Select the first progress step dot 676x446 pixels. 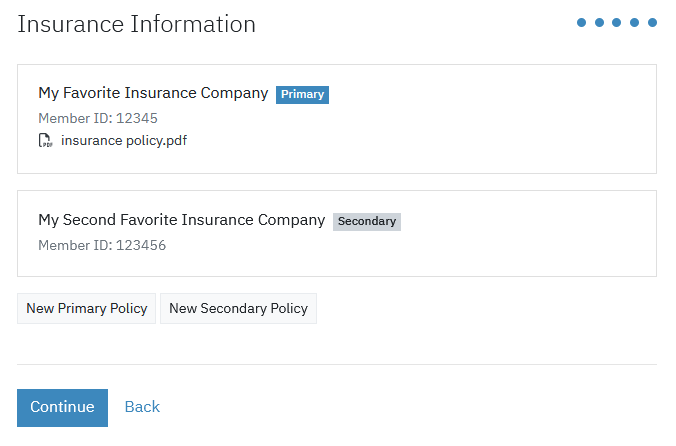[x=581, y=22]
